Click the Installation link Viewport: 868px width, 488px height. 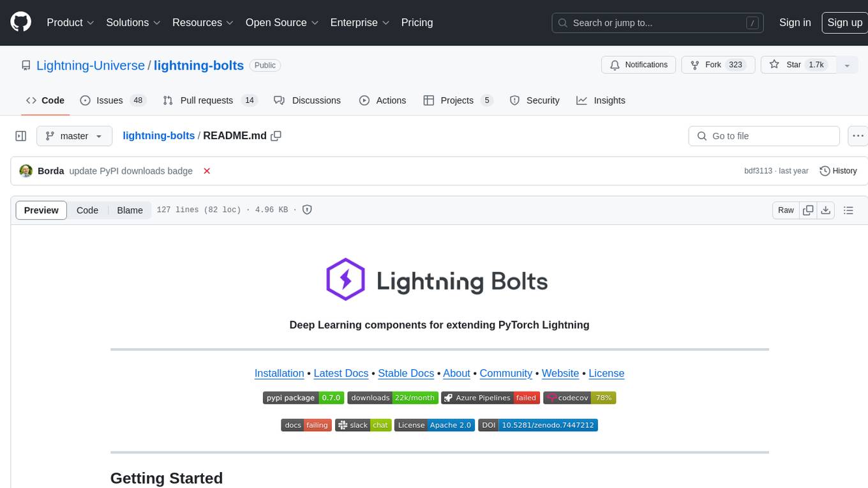pos(280,374)
